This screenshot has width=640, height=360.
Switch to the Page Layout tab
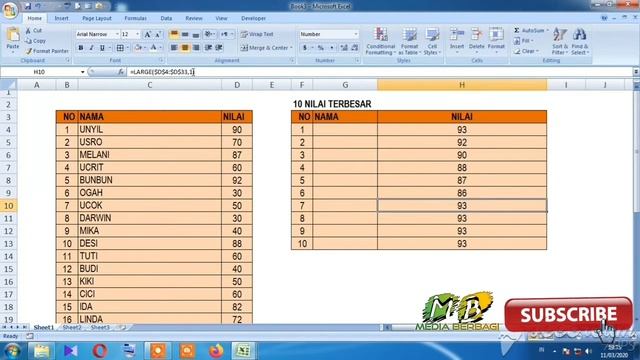pos(97,18)
